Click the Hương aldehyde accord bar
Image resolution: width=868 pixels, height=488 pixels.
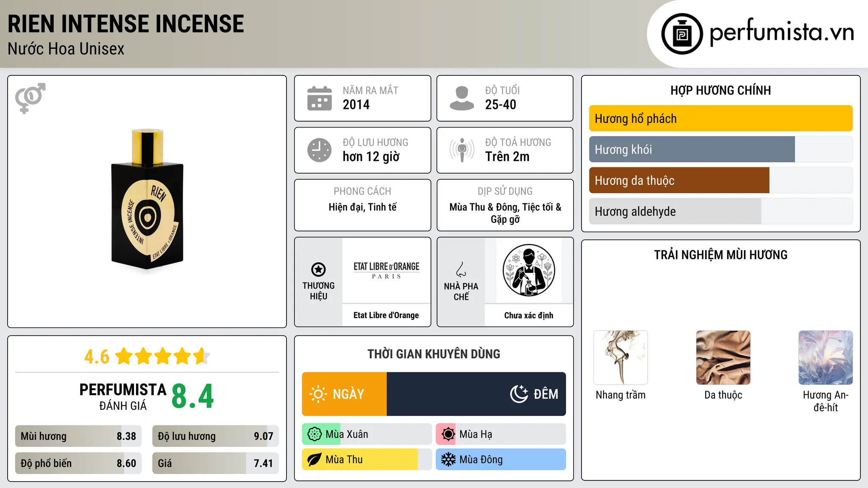721,211
